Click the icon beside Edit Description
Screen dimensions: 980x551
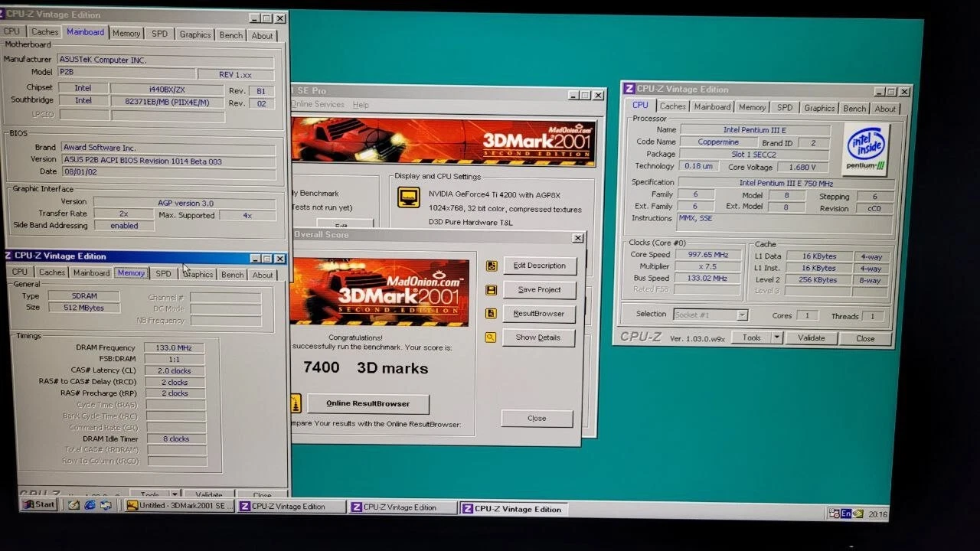491,266
